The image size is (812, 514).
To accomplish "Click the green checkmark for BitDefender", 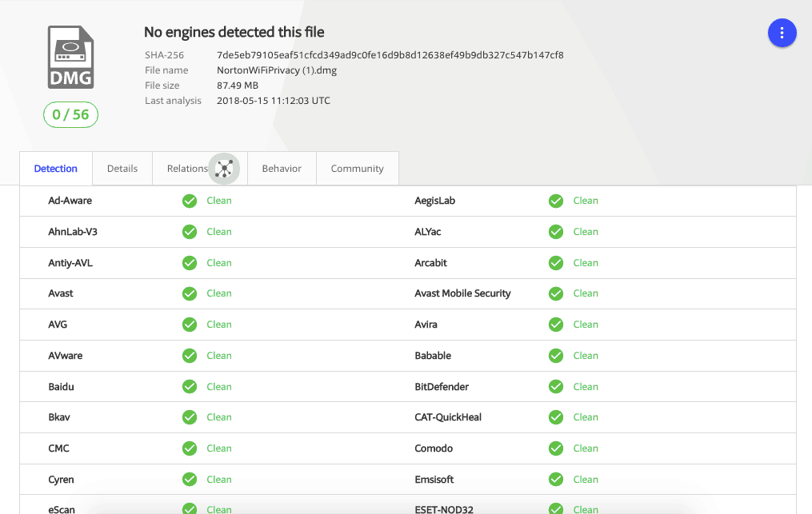I will click(x=556, y=387).
